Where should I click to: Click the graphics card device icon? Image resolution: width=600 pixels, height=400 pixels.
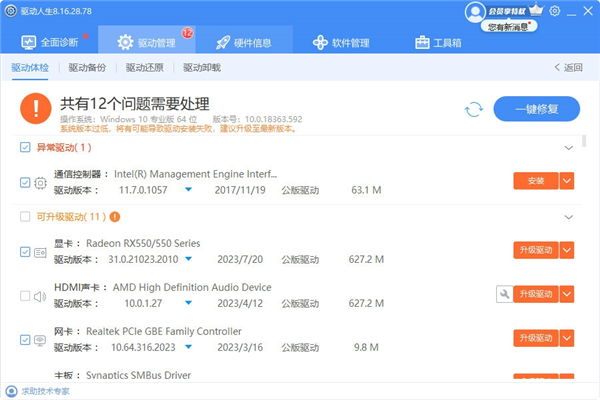pos(40,252)
